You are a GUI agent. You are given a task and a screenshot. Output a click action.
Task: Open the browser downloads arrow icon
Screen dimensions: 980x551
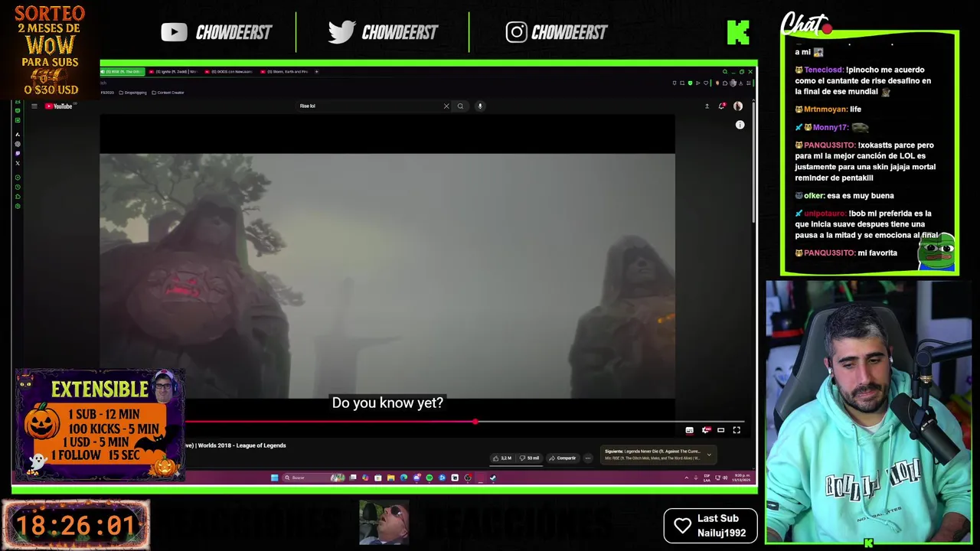740,83
